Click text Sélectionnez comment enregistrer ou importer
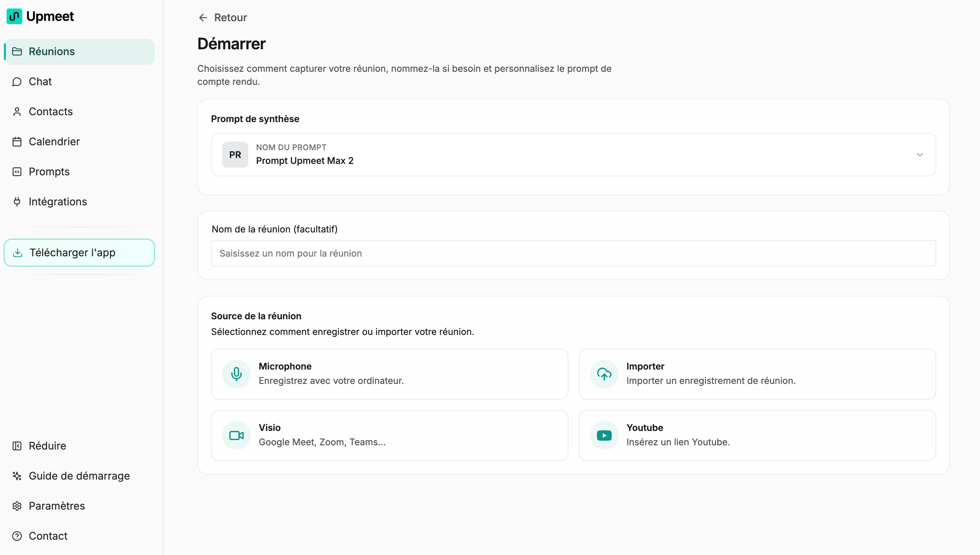The width and height of the screenshot is (980, 555). tap(342, 332)
